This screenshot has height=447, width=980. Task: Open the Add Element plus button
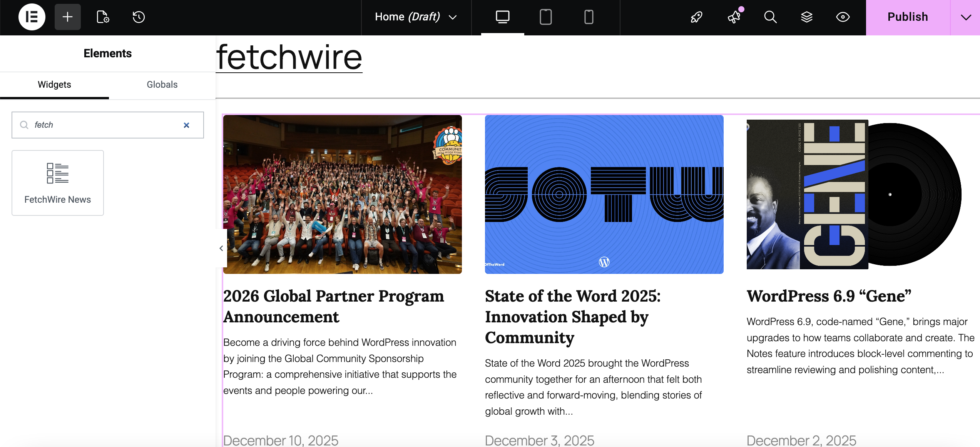67,17
